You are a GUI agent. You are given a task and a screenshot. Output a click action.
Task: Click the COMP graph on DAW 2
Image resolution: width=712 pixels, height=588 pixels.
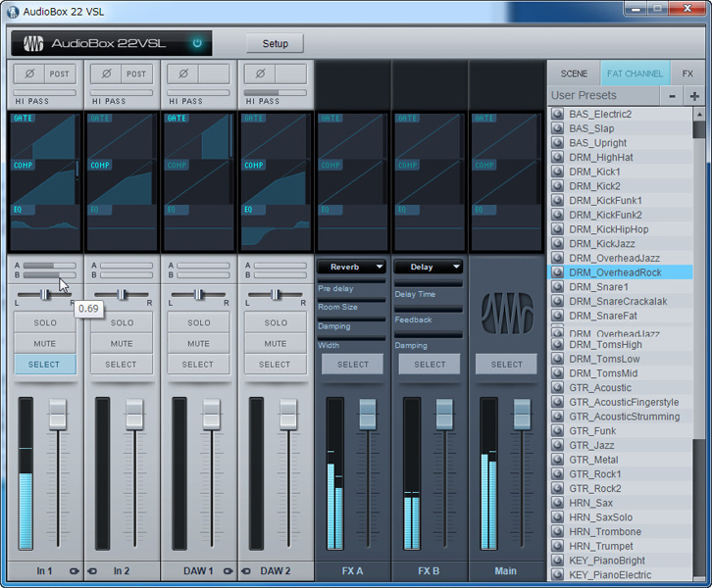(276, 182)
